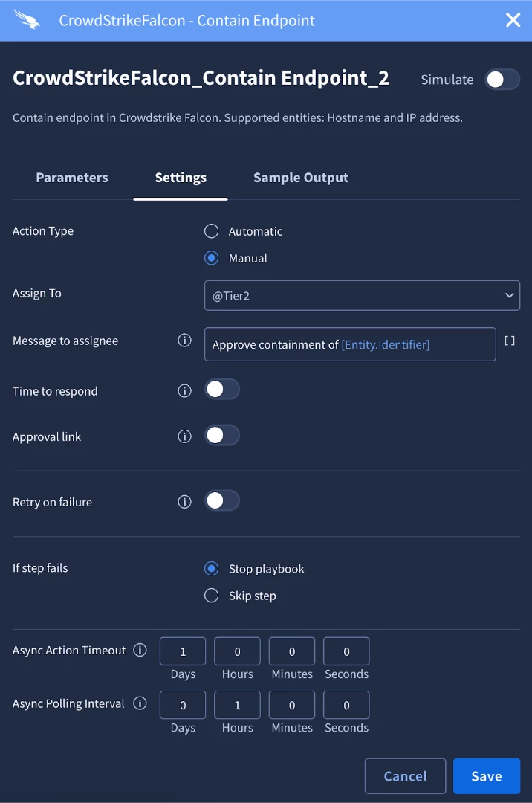Click the 'If step fails' label

pos(40,568)
